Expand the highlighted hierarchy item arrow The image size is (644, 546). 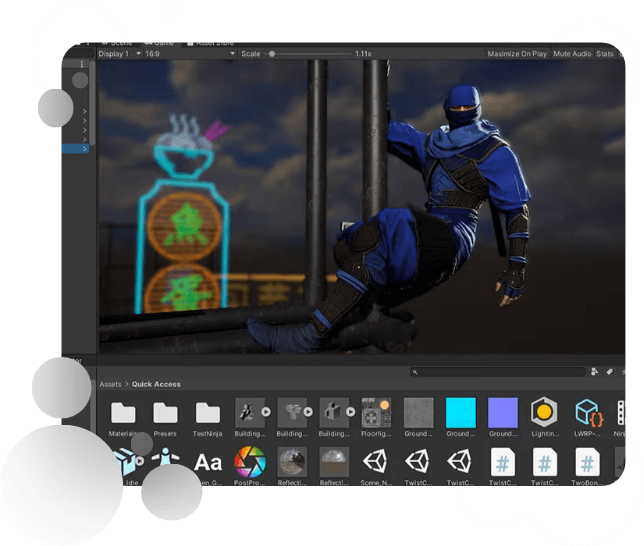click(x=84, y=149)
